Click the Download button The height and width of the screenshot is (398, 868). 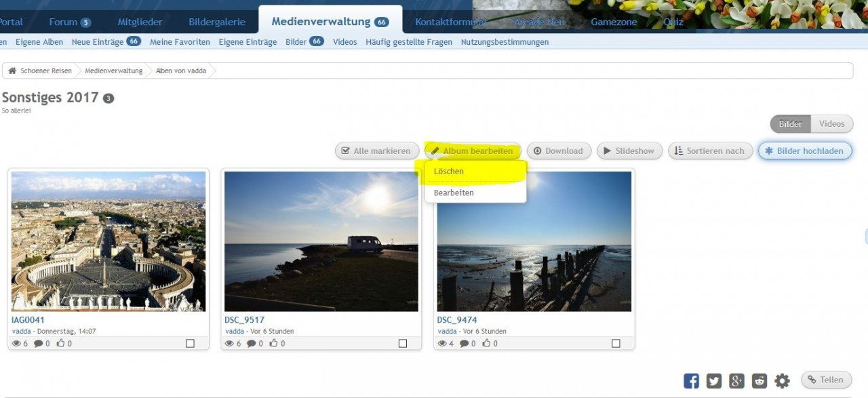coord(559,151)
